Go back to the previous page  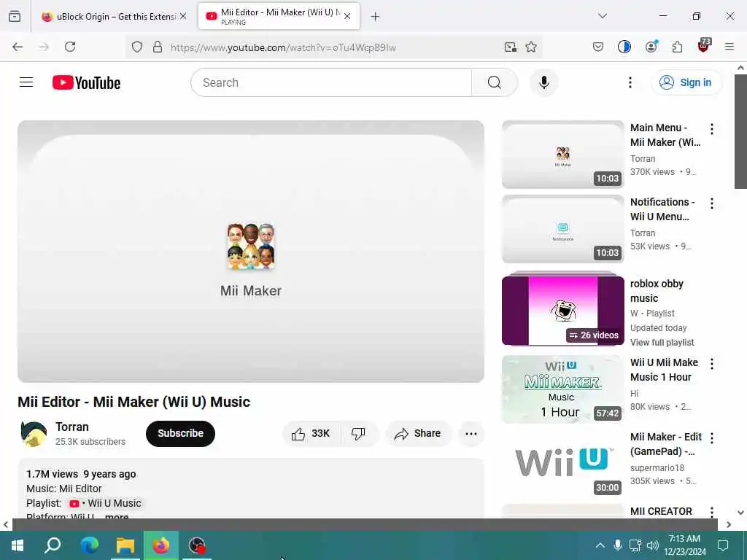click(18, 47)
